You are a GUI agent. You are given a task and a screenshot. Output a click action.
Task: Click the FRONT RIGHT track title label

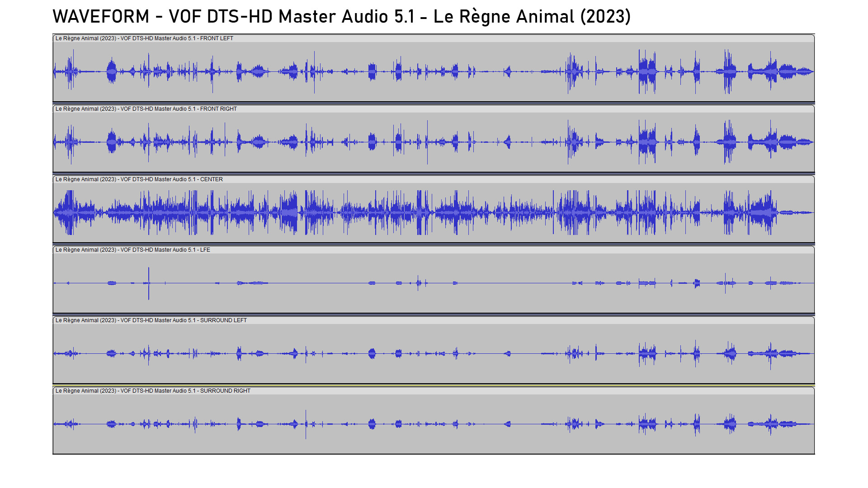point(146,109)
